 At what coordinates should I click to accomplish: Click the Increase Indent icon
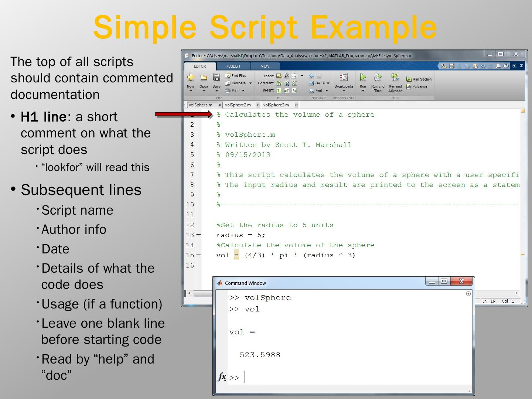point(287,91)
